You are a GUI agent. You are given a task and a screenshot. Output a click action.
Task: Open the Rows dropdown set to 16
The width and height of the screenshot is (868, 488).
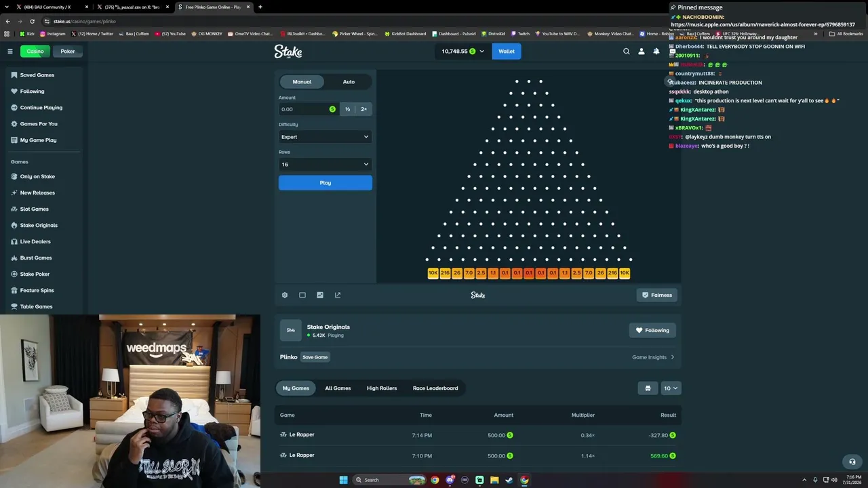(325, 164)
